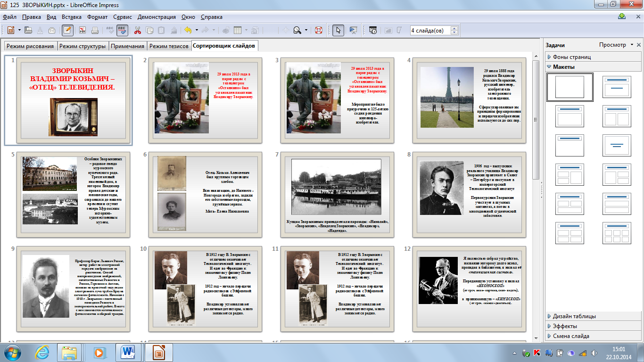This screenshot has height=362, width=644.
Task: Switch to Режим рисования tab
Action: point(30,46)
